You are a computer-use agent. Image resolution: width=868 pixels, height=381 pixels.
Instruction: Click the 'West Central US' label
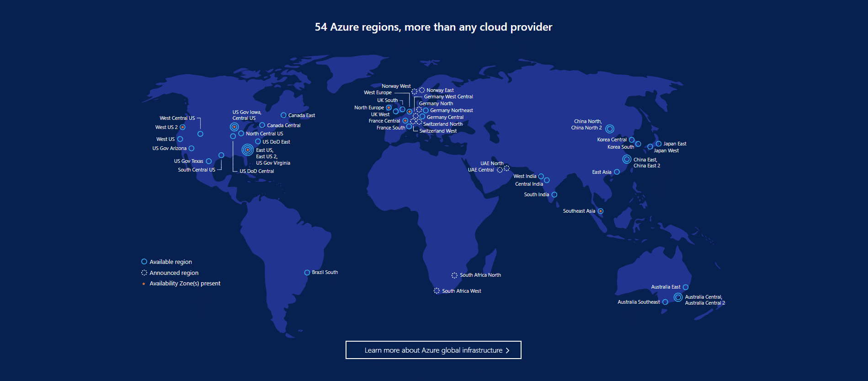[x=177, y=118]
